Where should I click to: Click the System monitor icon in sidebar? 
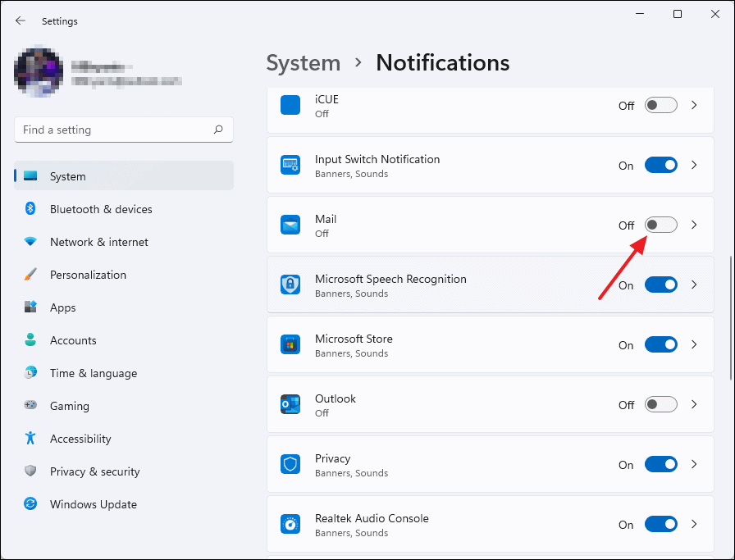pos(30,176)
